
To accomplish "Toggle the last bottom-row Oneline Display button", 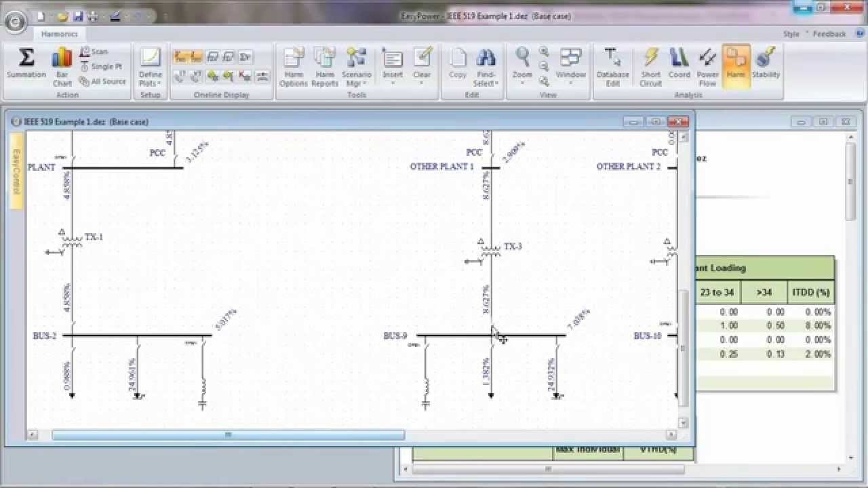I will pyautogui.click(x=262, y=76).
